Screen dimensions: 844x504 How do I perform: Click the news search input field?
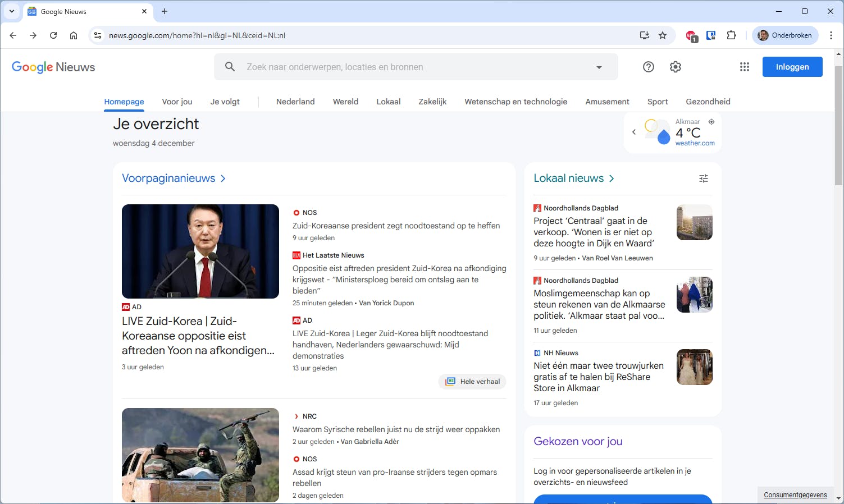pyautogui.click(x=393, y=66)
